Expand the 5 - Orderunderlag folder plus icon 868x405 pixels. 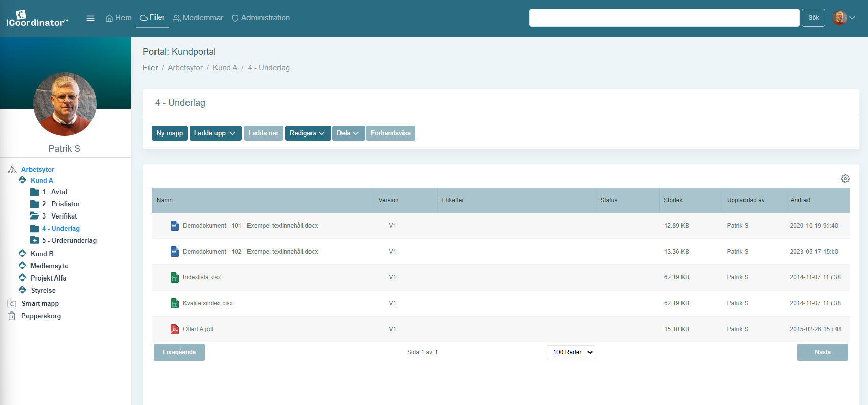tap(35, 240)
